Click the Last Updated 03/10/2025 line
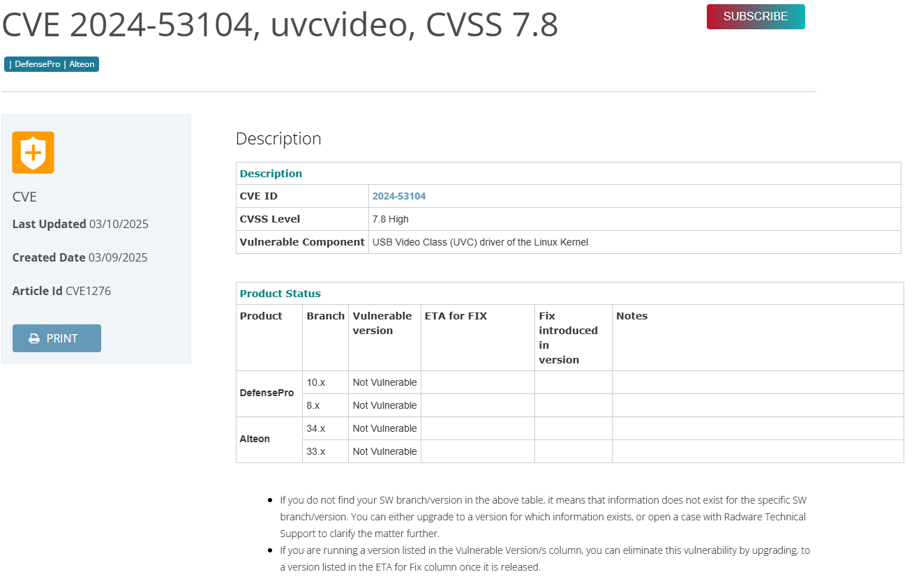921x588 pixels. (x=80, y=224)
